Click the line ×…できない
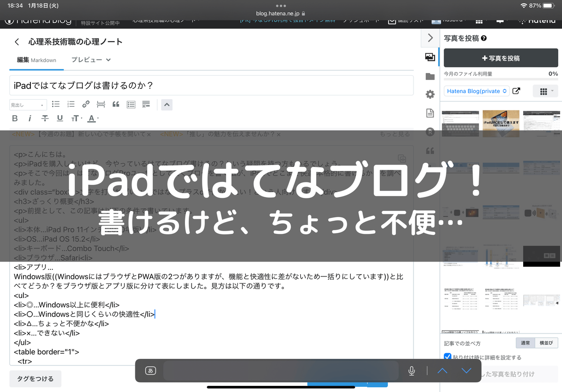This screenshot has height=392, width=562. pyautogui.click(x=47, y=333)
